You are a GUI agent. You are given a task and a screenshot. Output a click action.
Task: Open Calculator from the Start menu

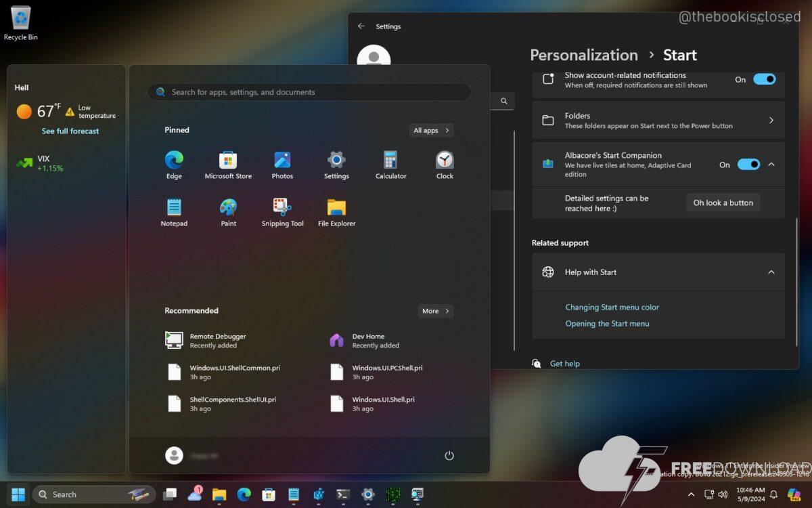[x=390, y=165]
